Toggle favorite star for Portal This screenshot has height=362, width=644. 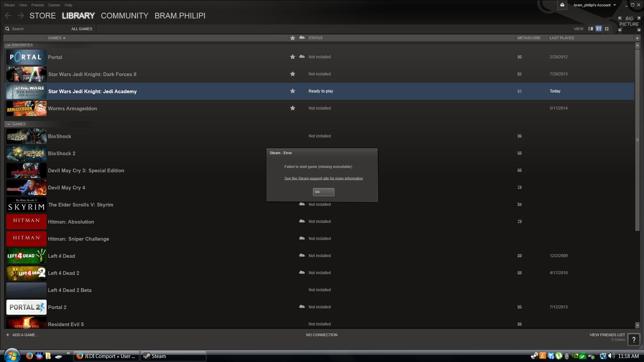coord(292,57)
